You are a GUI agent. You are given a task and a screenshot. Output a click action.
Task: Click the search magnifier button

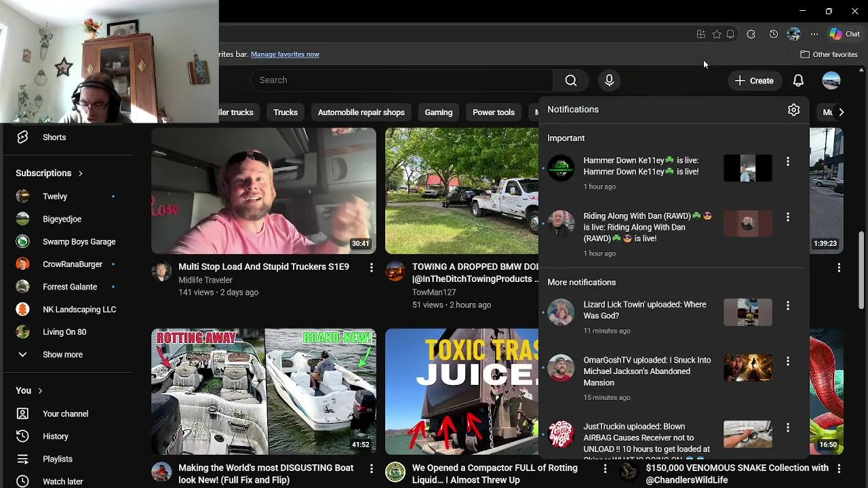coord(571,81)
